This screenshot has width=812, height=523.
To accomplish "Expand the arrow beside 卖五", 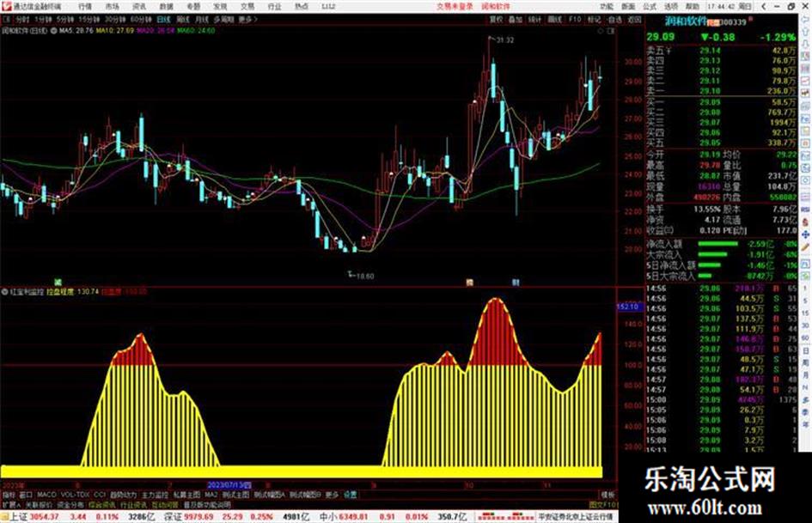I will pos(669,52).
